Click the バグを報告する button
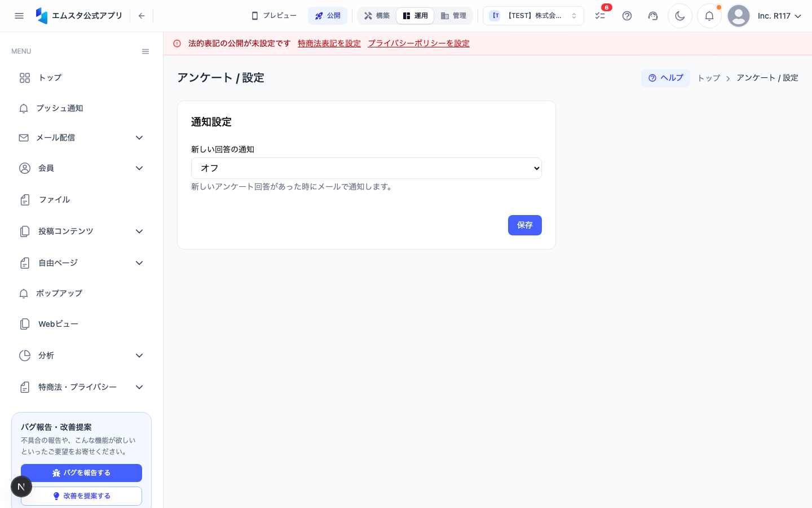The height and width of the screenshot is (508, 812). click(x=81, y=473)
